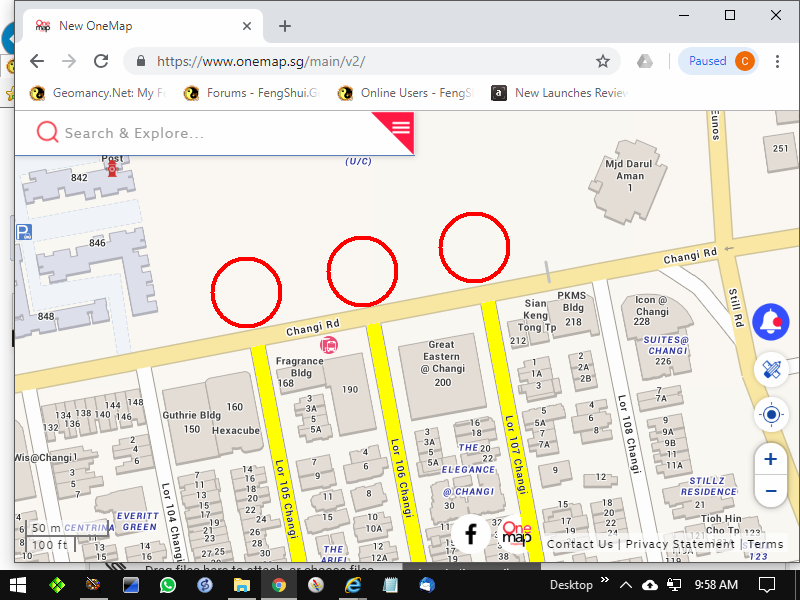Viewport: 800px width, 600px height.
Task: Open the Privacy Statement link
Action: 680,544
